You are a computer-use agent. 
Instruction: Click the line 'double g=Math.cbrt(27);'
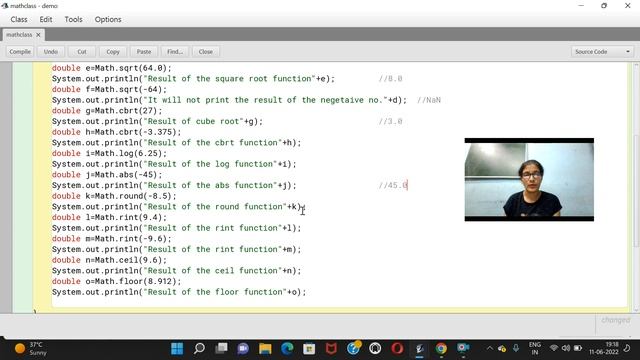[107, 111]
